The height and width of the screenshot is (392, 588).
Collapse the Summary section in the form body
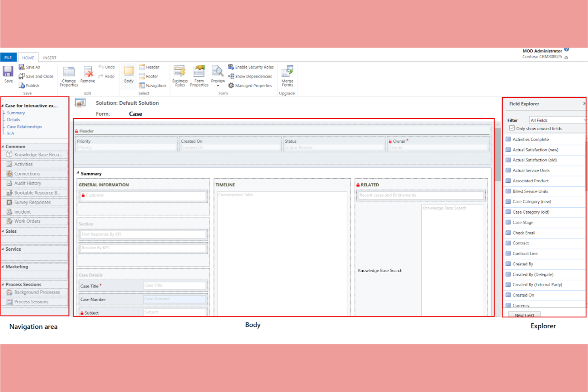coord(79,174)
